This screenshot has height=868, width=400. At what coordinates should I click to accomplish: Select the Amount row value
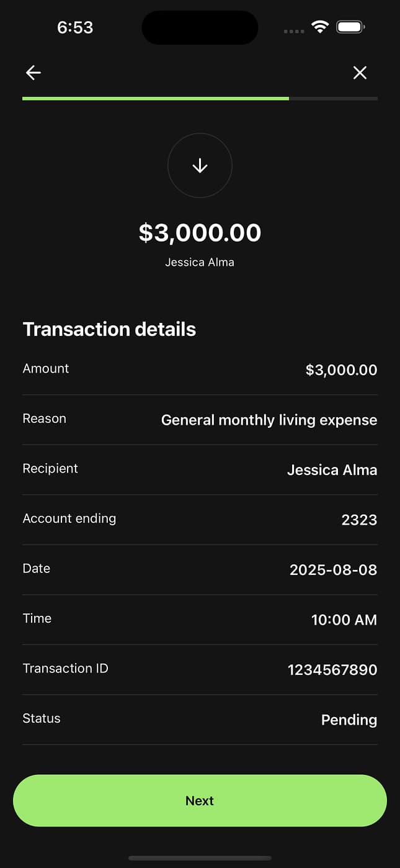tap(341, 370)
